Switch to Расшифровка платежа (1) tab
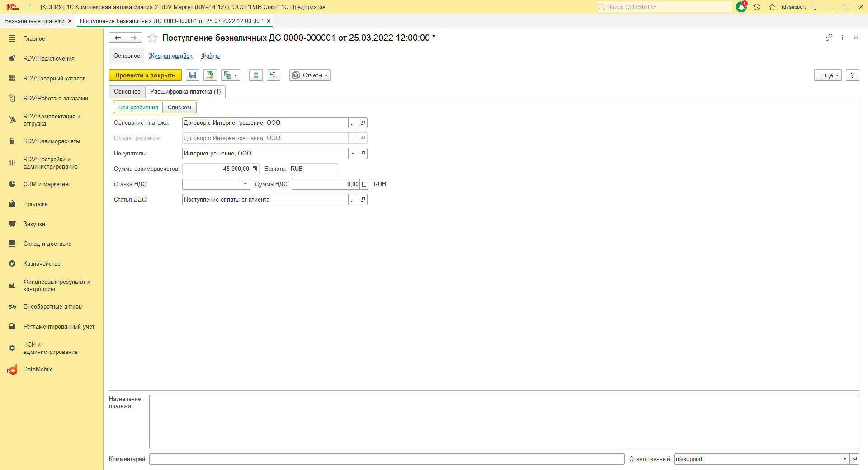The image size is (868, 470). click(185, 92)
